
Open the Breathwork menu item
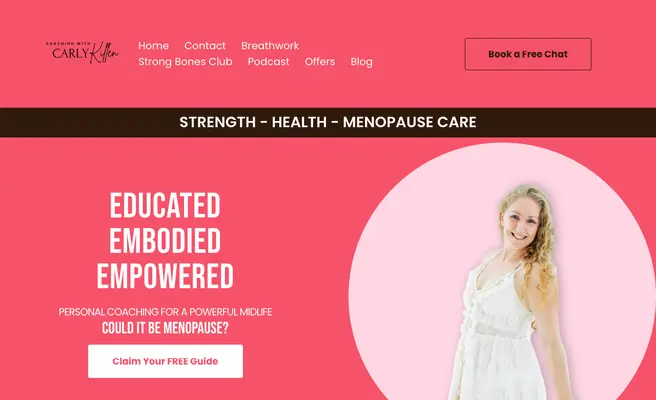coord(270,46)
